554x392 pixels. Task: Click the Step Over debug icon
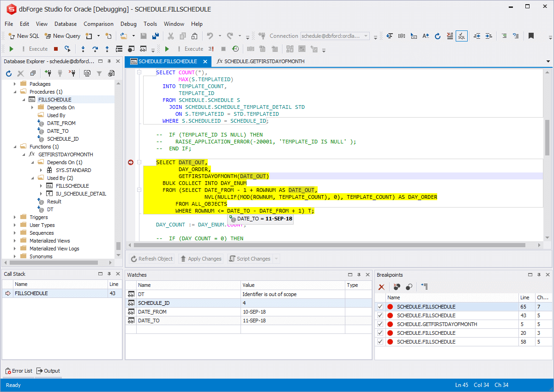click(x=95, y=49)
